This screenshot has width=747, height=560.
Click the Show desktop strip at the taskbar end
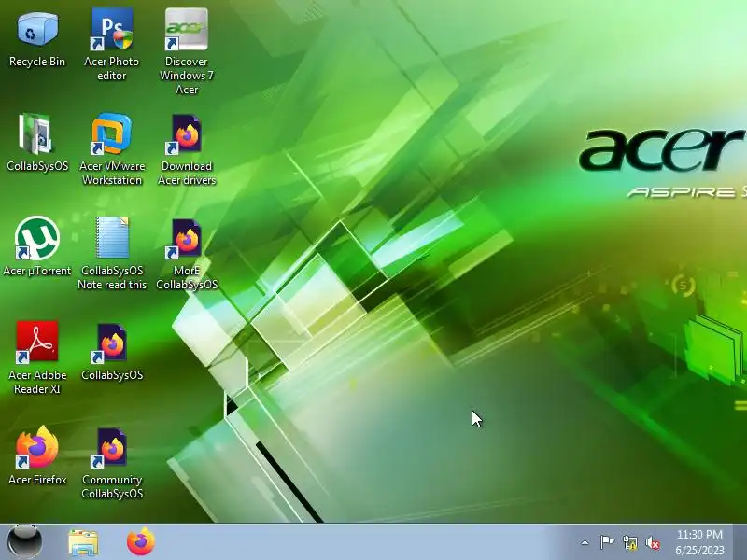[x=740, y=542]
